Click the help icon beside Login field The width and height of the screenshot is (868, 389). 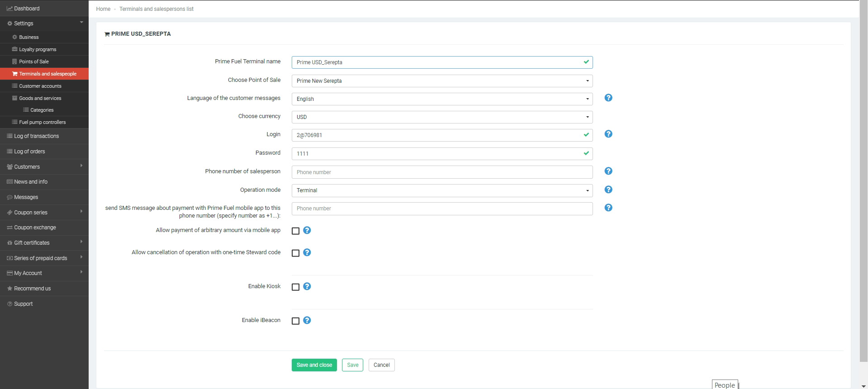tap(608, 134)
